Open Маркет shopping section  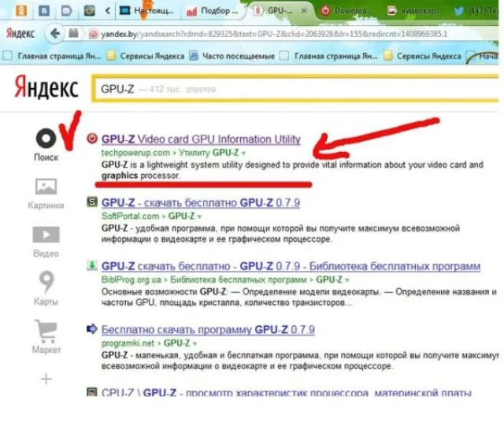pos(46,337)
